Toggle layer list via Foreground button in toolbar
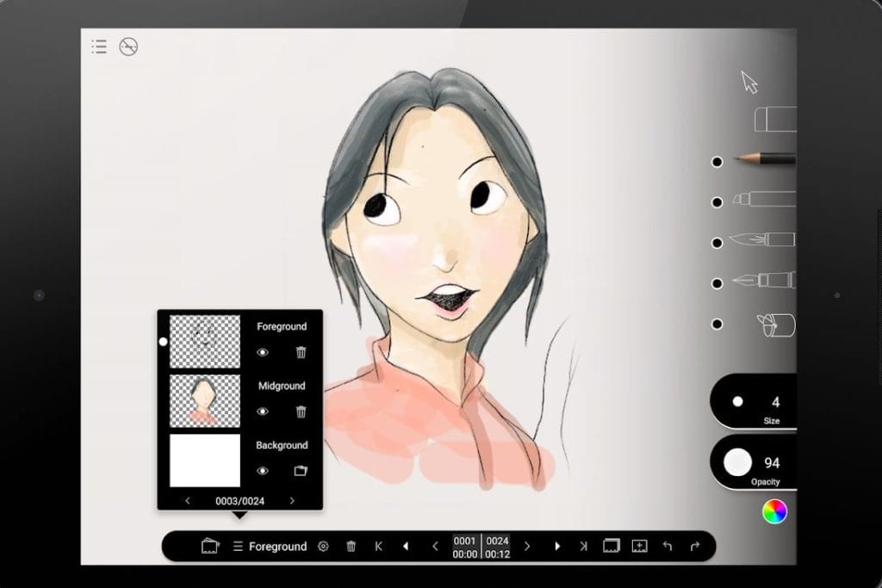882x588 pixels. [270, 547]
